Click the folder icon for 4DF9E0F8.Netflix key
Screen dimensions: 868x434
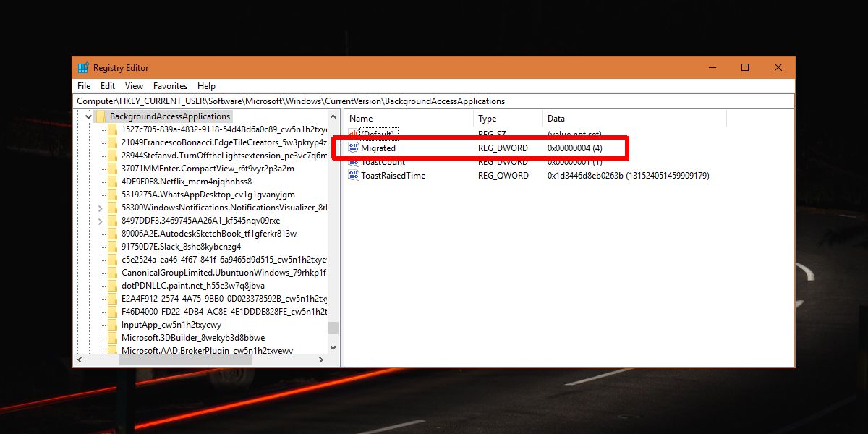112,181
